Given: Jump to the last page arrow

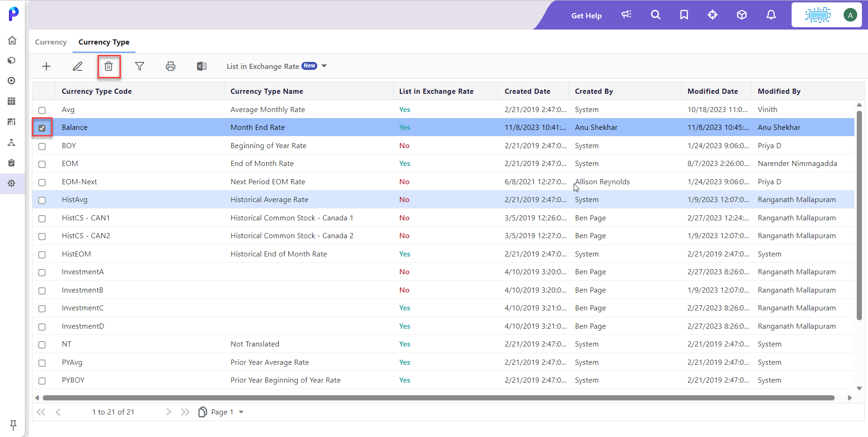Looking at the screenshot, I should tap(185, 412).
